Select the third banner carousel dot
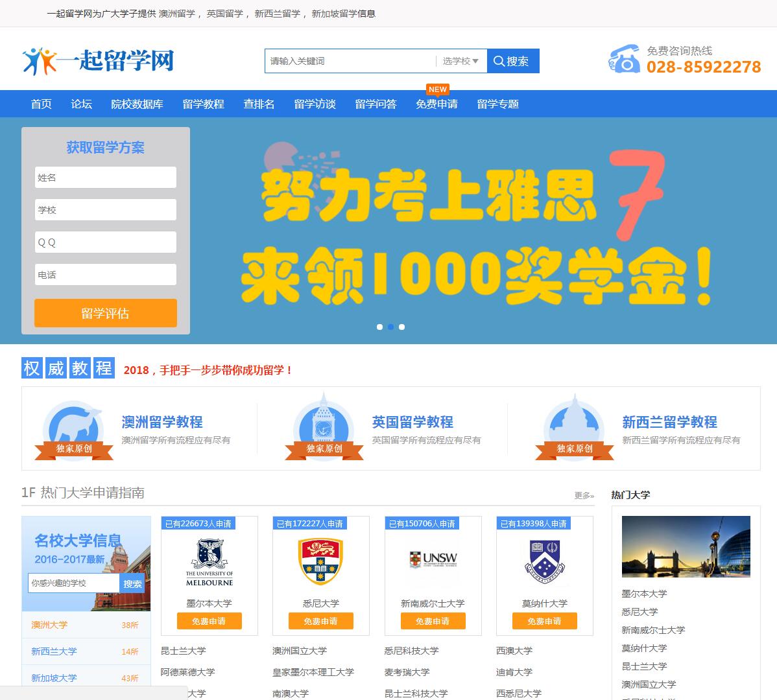 (402, 327)
